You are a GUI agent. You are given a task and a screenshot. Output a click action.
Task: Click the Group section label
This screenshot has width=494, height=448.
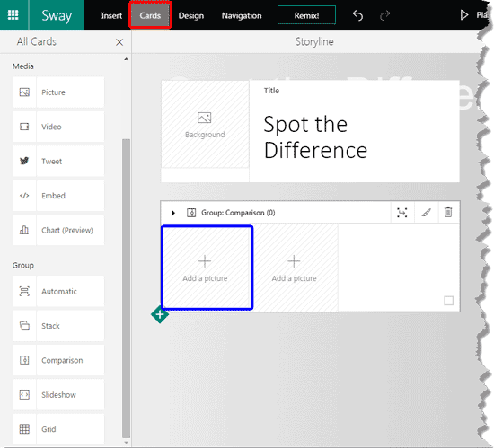[x=23, y=266]
